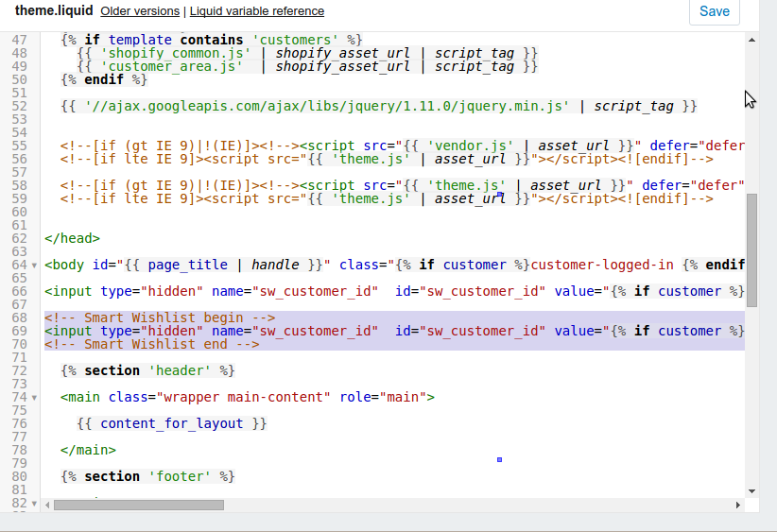Collapse the main tag fold on line 74
777x532 pixels.
click(x=34, y=398)
